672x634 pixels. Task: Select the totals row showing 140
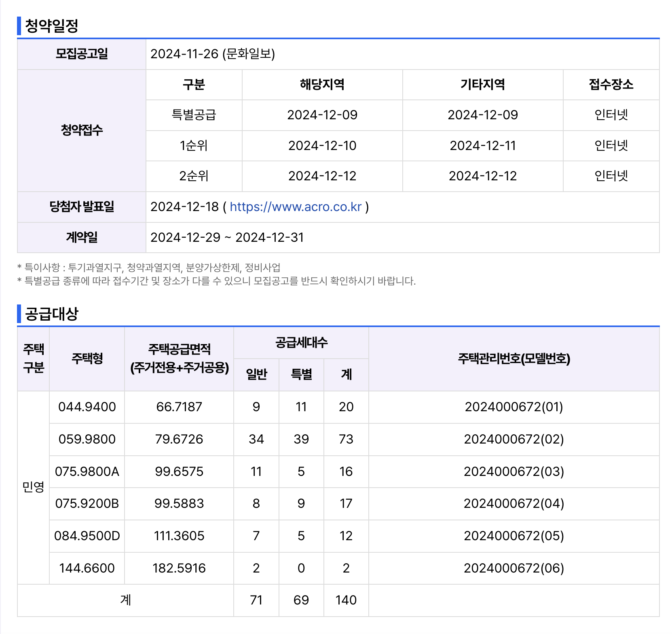click(x=345, y=600)
